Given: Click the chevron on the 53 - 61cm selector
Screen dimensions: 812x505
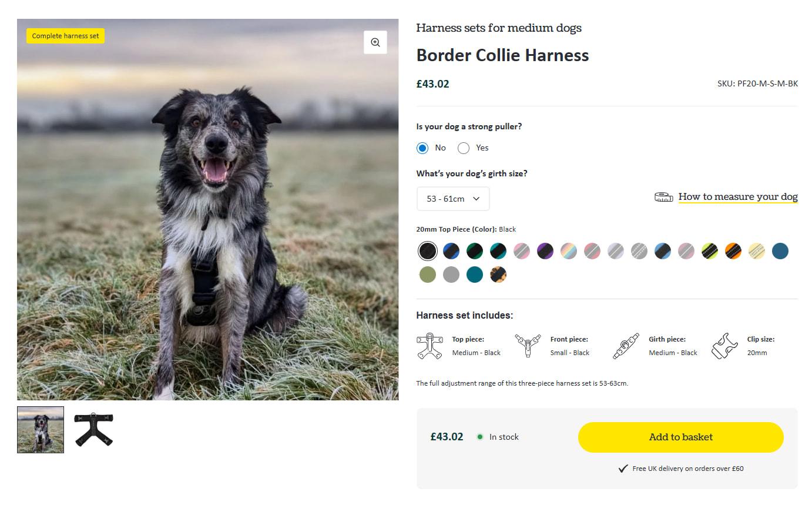Looking at the screenshot, I should tap(477, 199).
